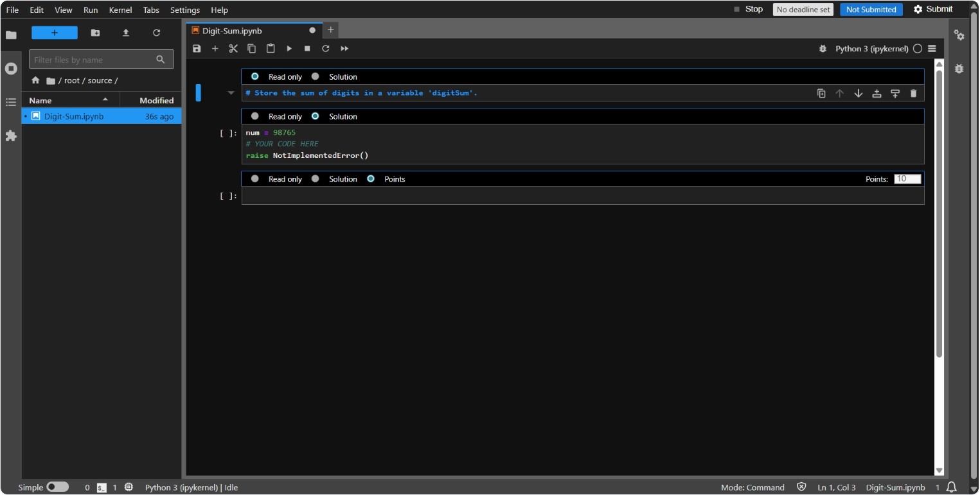Open a new launcher tab beside Digit-Sum.ipynb
This screenshot has width=980, height=495.
[x=330, y=30]
